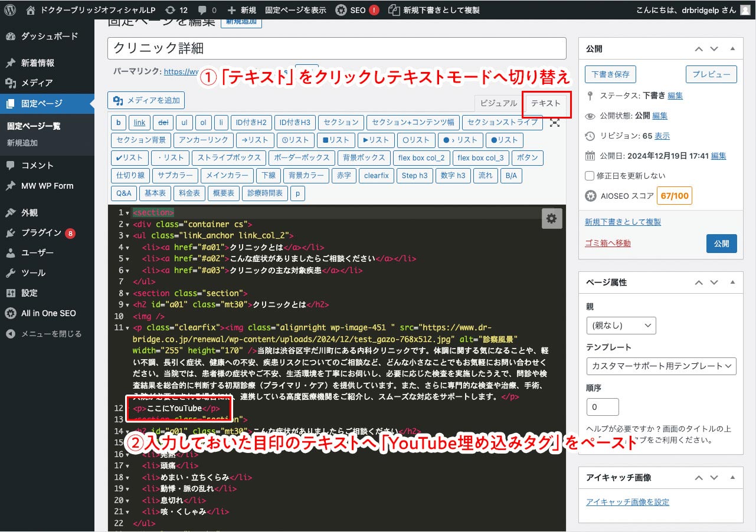Screen dimensions: 756x532
Task: Open the 親 parent page dropdown
Action: pos(621,325)
